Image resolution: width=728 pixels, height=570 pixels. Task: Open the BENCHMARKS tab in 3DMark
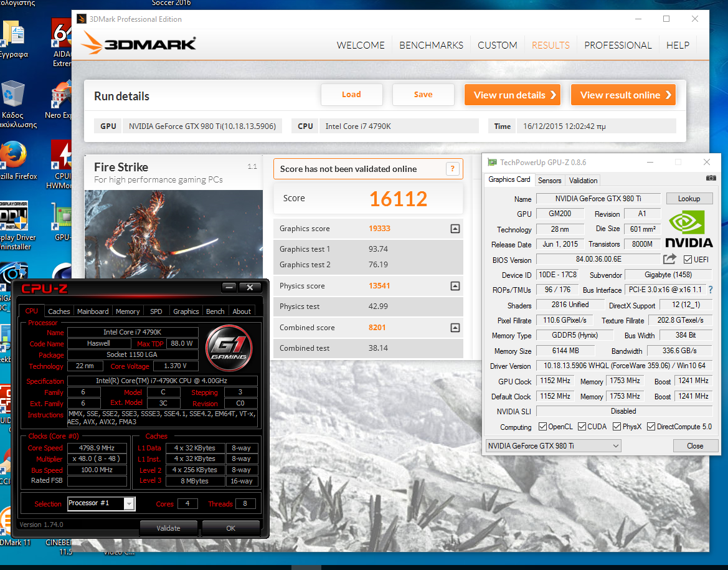(432, 45)
